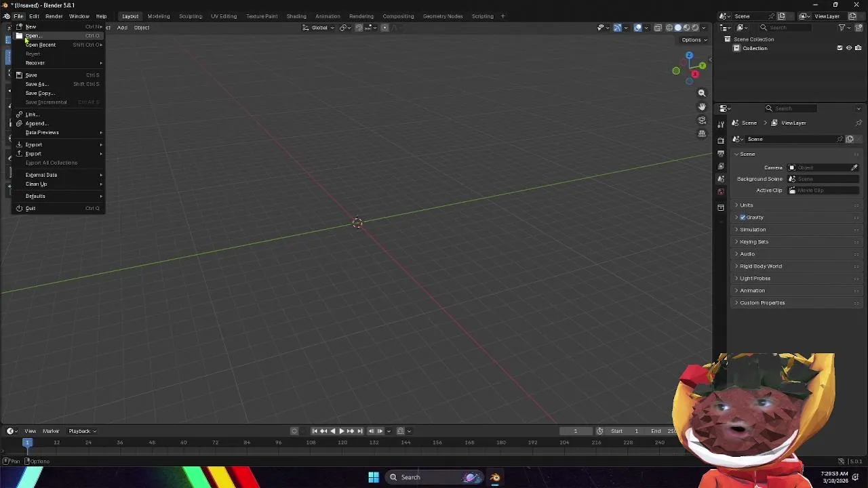Click add view layer icon
Viewport: 868px width, 488px height.
pyautogui.click(x=852, y=16)
